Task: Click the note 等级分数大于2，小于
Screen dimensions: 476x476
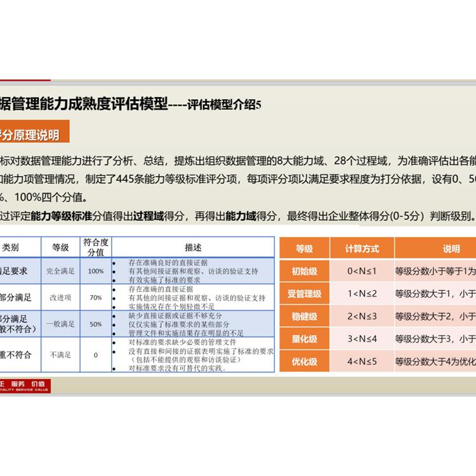Action: click(435, 316)
